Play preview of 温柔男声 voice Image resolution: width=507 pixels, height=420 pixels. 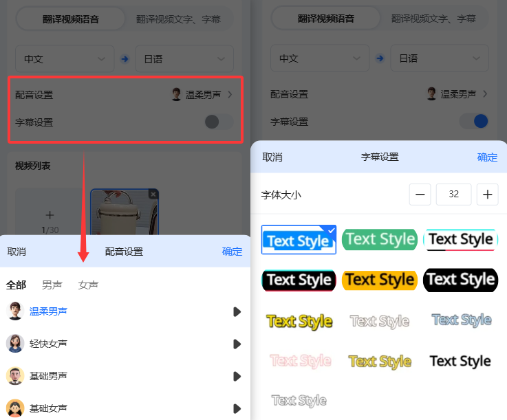click(237, 312)
